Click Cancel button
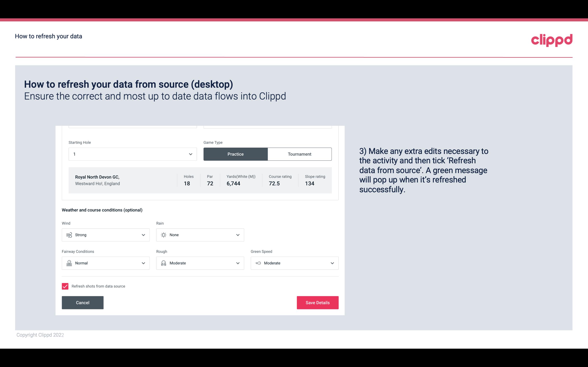 83,303
